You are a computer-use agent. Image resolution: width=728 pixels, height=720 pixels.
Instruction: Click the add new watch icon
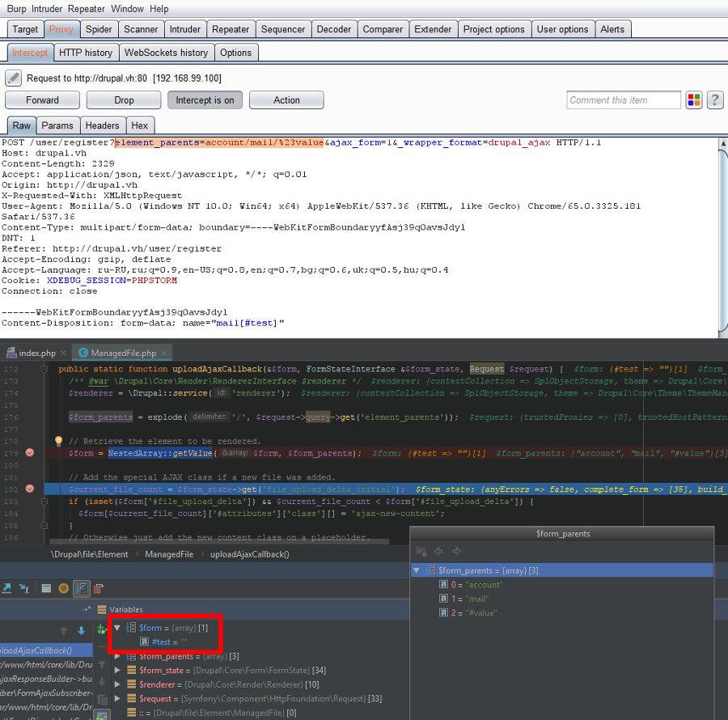click(101, 629)
